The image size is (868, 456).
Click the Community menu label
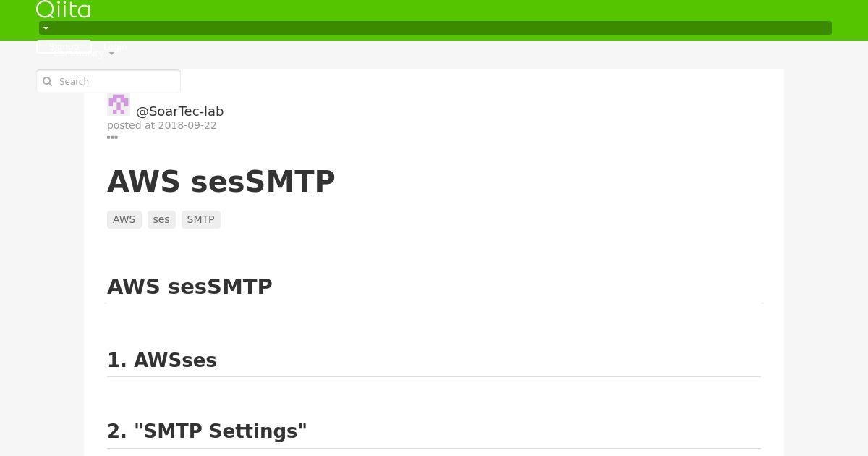click(x=78, y=54)
